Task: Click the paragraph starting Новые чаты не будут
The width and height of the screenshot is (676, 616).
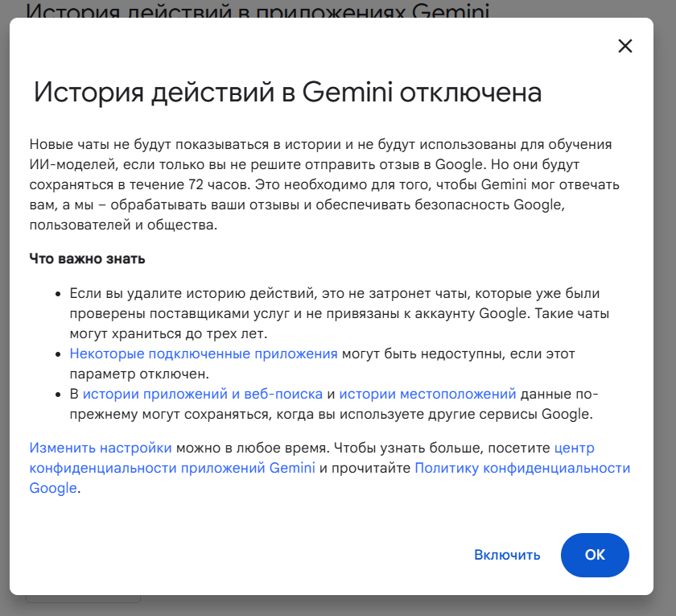Action: [x=324, y=184]
